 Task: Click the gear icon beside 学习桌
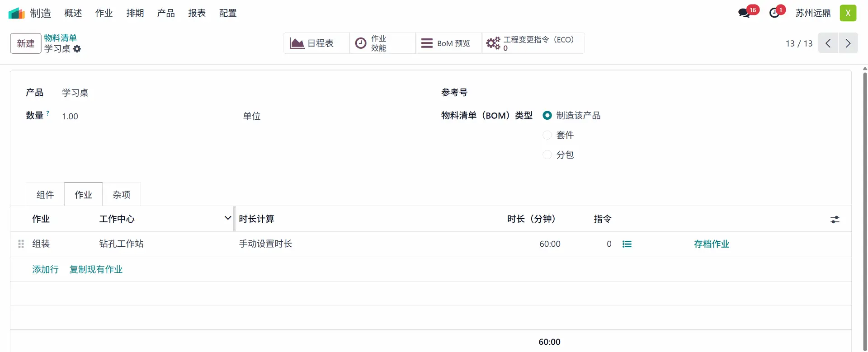coord(77,49)
